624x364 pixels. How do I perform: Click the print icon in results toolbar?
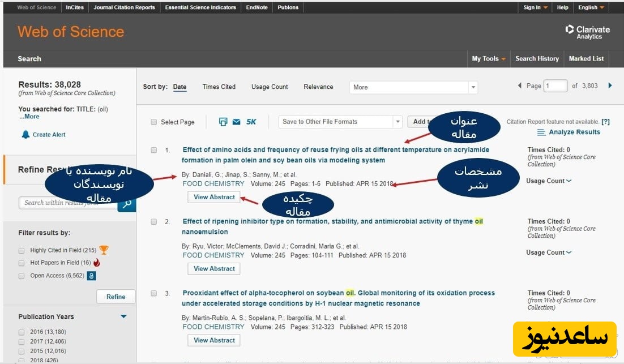pyautogui.click(x=223, y=122)
